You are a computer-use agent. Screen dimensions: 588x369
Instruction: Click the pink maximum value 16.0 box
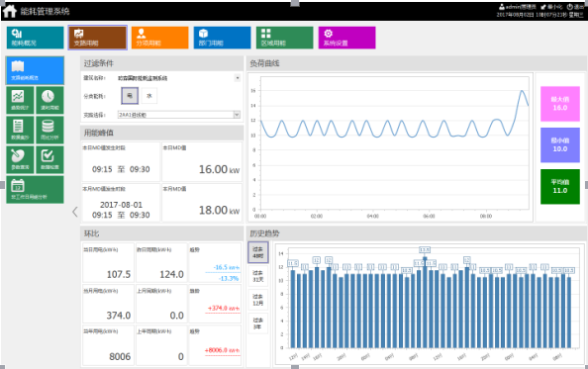(x=560, y=104)
